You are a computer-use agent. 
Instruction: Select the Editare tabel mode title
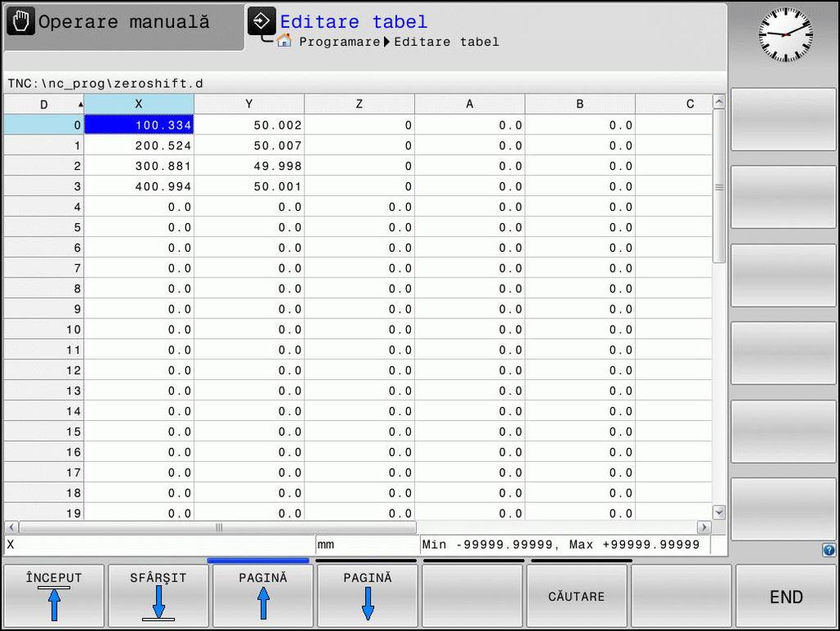point(354,22)
